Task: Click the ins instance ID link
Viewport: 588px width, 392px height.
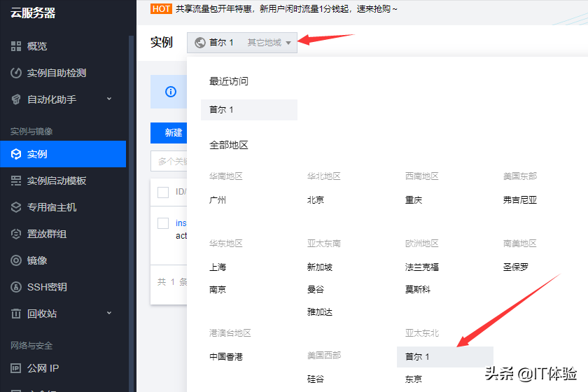Action: coord(181,223)
